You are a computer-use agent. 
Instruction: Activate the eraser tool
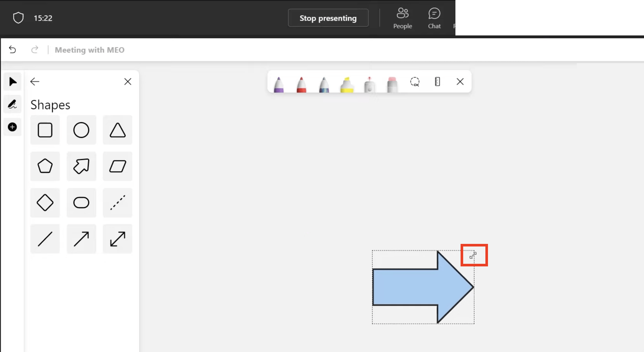point(392,84)
